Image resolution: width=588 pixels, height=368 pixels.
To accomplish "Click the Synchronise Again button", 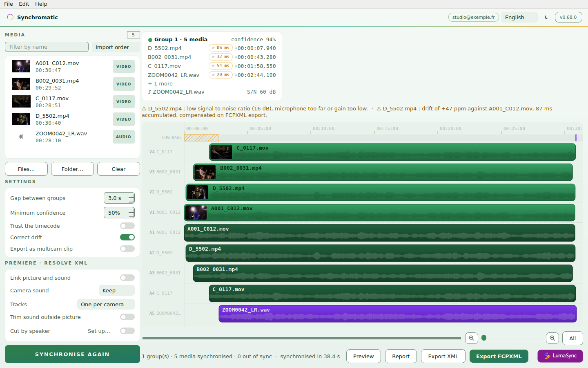I will click(72, 354).
